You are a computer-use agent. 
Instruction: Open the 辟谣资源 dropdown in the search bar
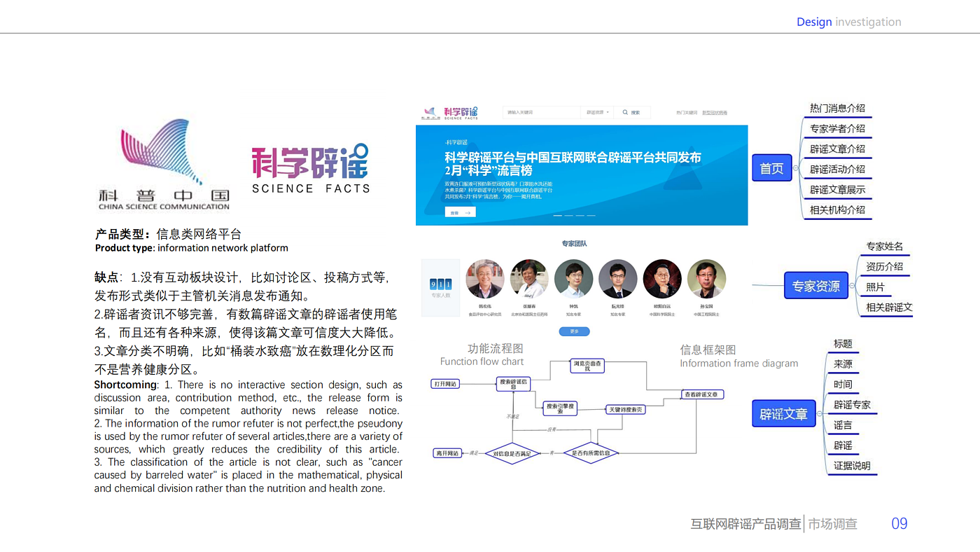(x=598, y=112)
